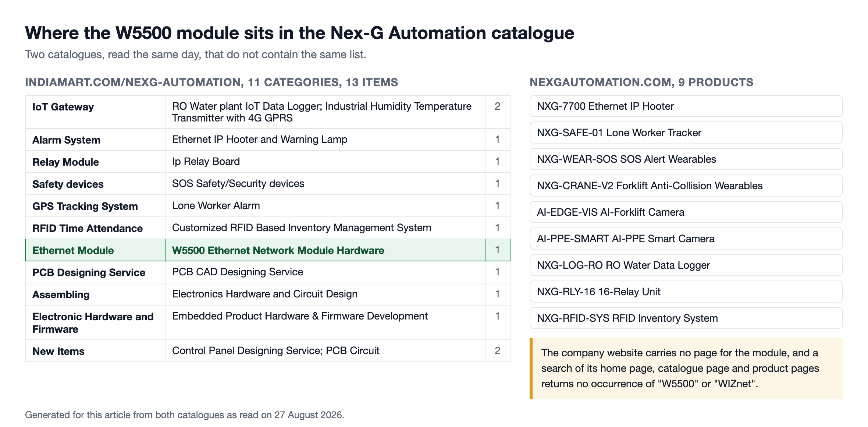Image resolution: width=868 pixels, height=427 pixels.
Task: Select the subtitle about two catalogues
Action: tap(196, 54)
